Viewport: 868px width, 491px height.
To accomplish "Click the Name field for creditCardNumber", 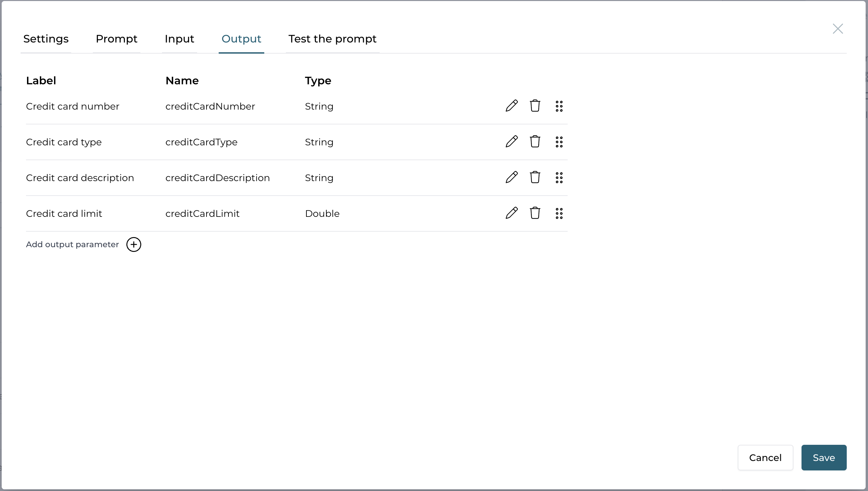I will point(211,106).
